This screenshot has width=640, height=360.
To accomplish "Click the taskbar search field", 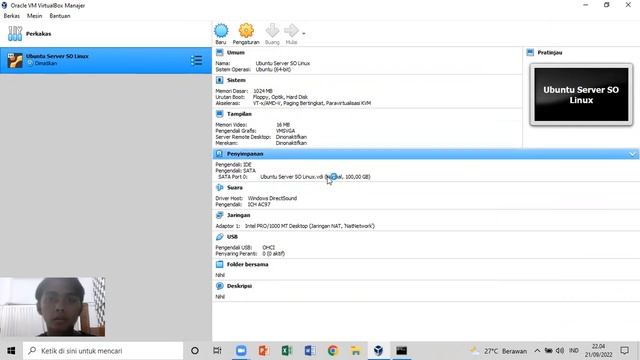I will (x=103, y=351).
